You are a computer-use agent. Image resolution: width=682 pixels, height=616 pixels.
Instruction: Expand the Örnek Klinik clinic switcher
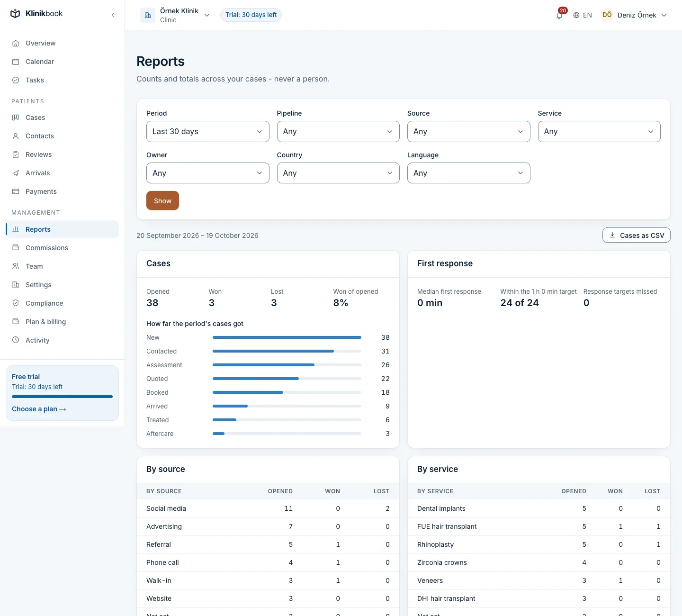click(x=175, y=15)
